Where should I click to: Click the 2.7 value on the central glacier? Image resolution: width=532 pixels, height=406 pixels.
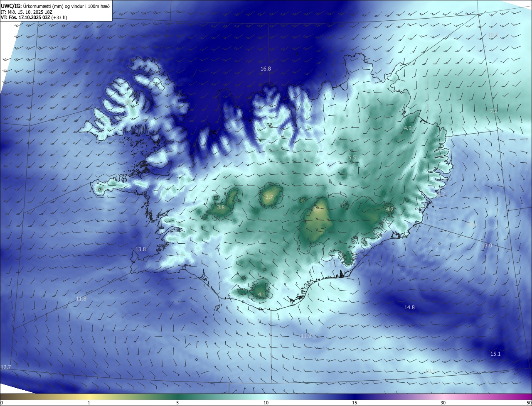point(269,196)
